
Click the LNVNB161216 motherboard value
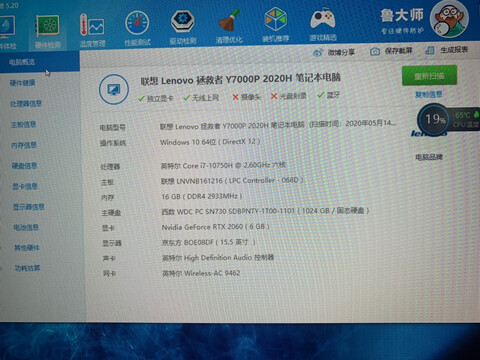point(232,180)
